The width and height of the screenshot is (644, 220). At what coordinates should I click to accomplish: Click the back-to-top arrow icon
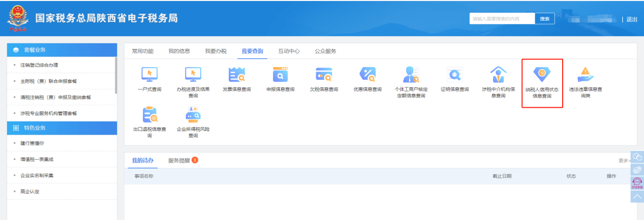(x=637, y=196)
